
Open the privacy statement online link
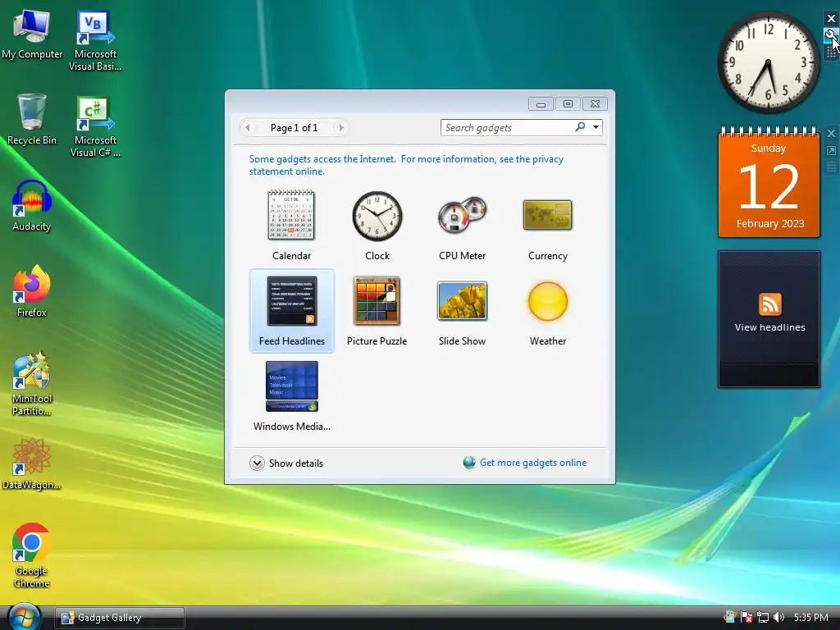(x=406, y=165)
